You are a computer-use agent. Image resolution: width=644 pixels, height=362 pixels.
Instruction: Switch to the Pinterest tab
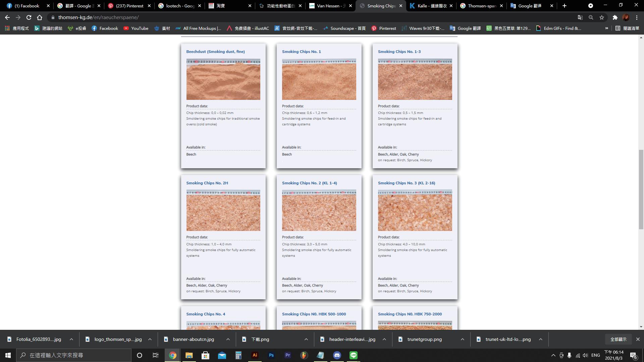(x=129, y=6)
